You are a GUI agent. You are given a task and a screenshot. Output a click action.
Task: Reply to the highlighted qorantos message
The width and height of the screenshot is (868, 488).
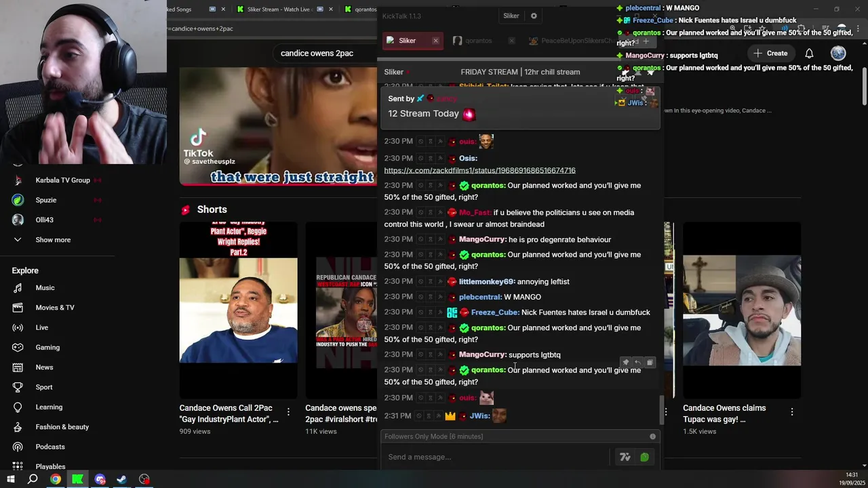pyautogui.click(x=637, y=363)
